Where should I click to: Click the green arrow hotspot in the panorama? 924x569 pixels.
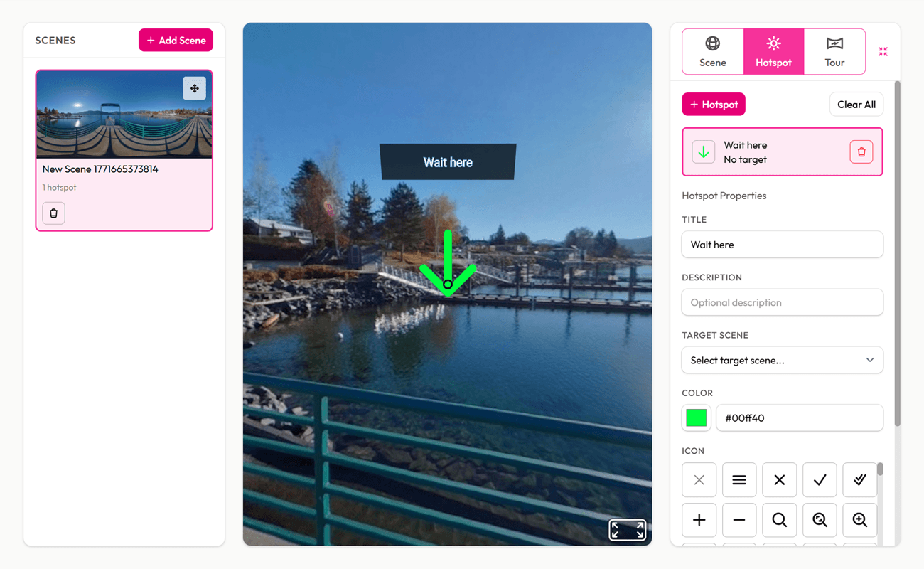pos(448,265)
